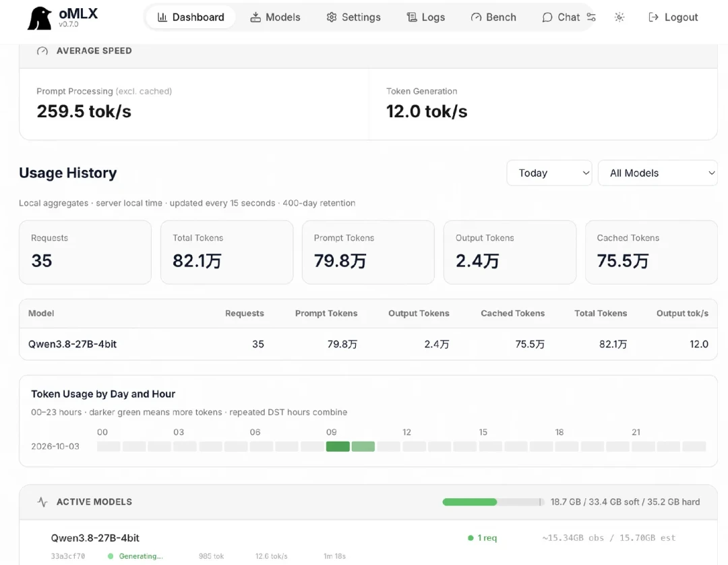Click the 259.5 tok/s prompt processing value
This screenshot has height=565, width=728.
click(x=84, y=111)
